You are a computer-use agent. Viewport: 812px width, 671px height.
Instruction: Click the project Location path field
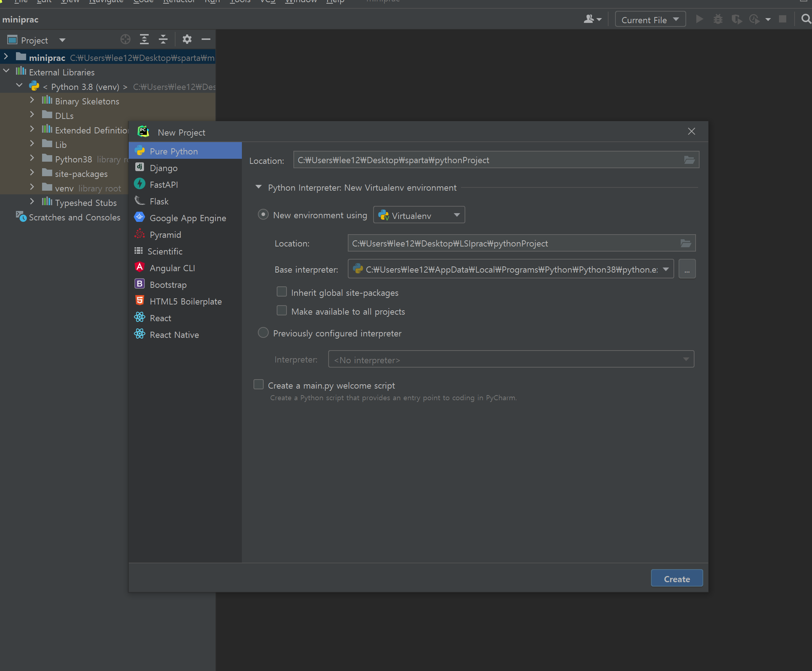(x=496, y=160)
